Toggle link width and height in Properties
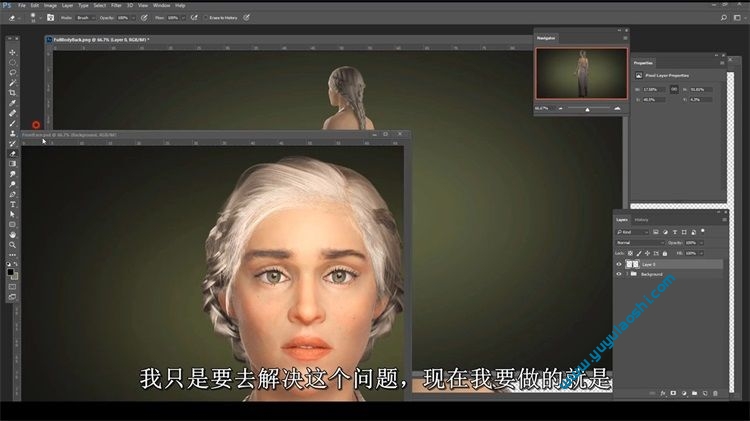This screenshot has width=750, height=421. point(674,89)
